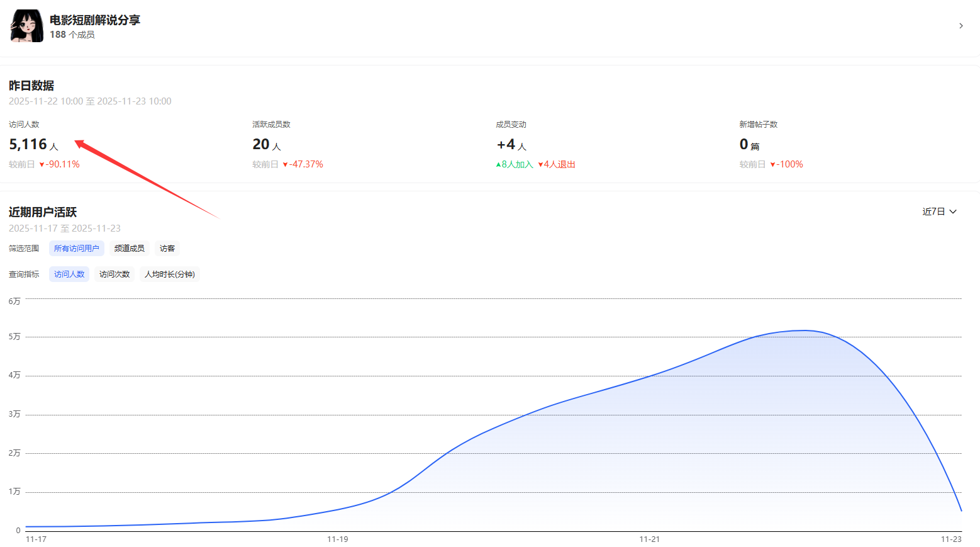Select the 频道成员 filter
Screen dimensions: 980x547
pyautogui.click(x=129, y=249)
